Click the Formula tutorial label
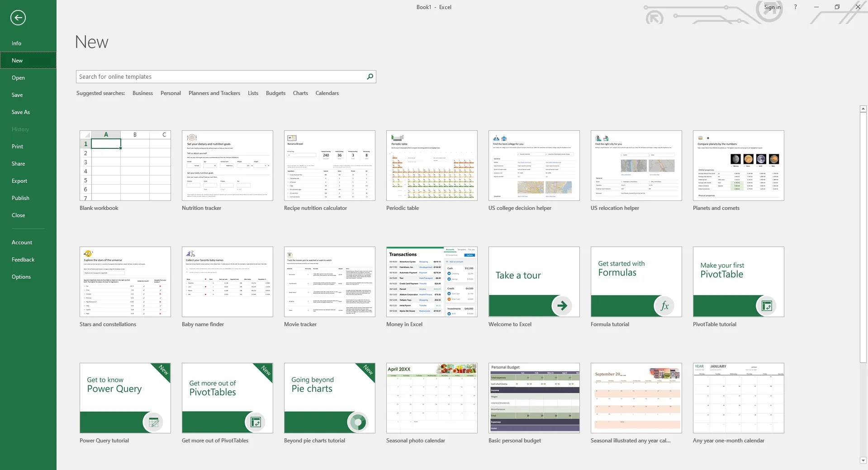The height and width of the screenshot is (470, 868). coord(610,324)
